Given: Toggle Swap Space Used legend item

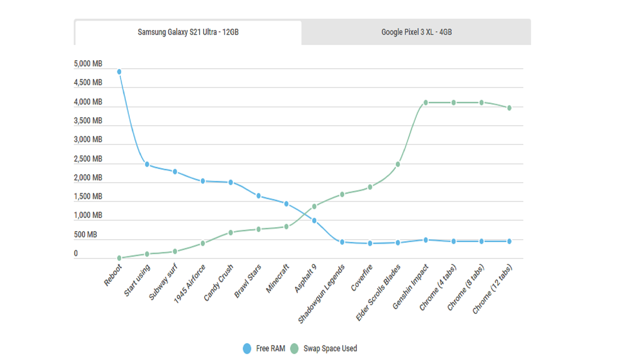Looking at the screenshot, I should (x=330, y=349).
